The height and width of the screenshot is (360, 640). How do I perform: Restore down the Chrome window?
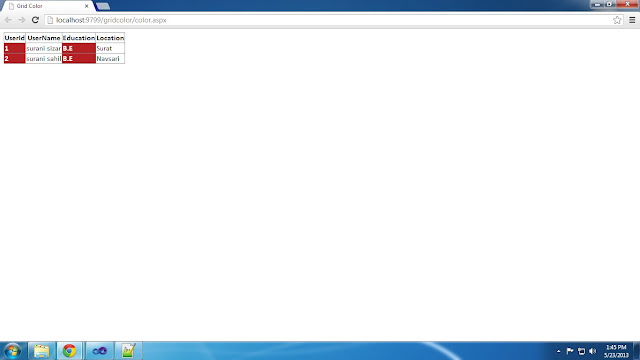tap(609, 4)
